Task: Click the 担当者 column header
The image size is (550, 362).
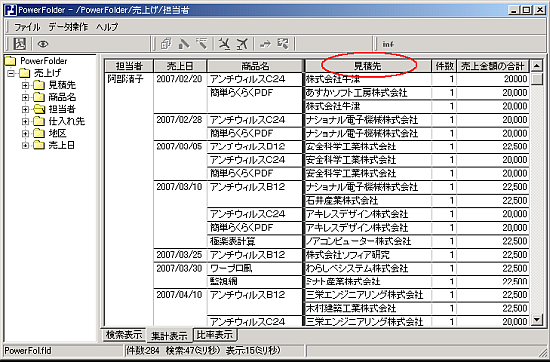Action: (x=129, y=66)
